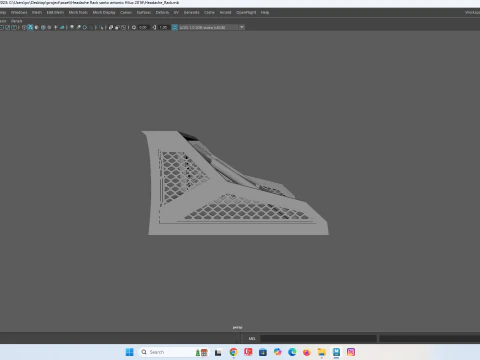This screenshot has width=480, height=360.
Task: Click the persp camera label
Action: 237,327
